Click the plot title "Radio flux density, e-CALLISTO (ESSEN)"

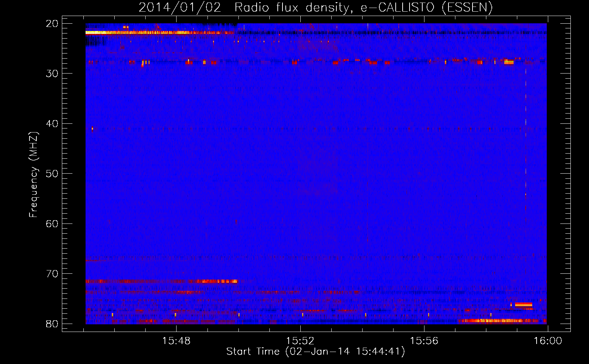(x=363, y=7)
